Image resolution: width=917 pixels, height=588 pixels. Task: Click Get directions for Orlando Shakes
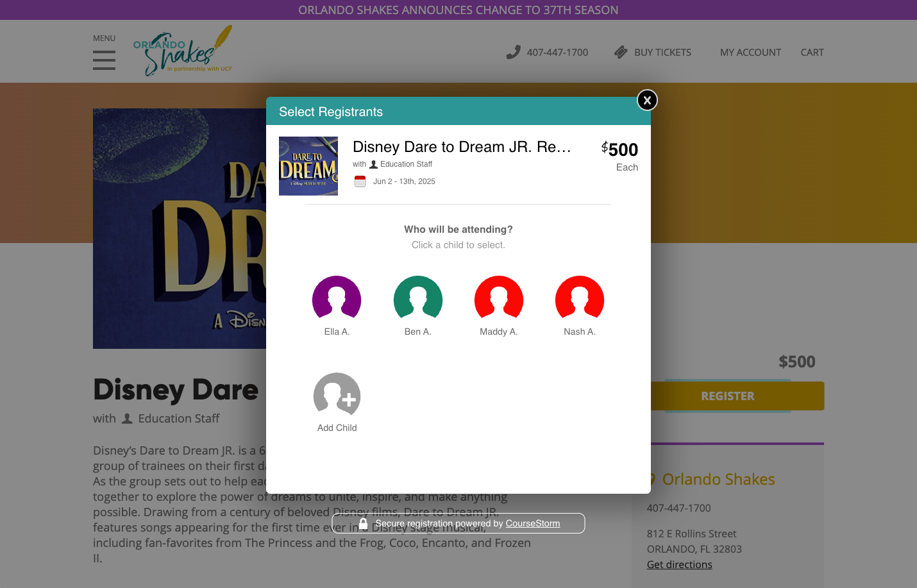679,564
